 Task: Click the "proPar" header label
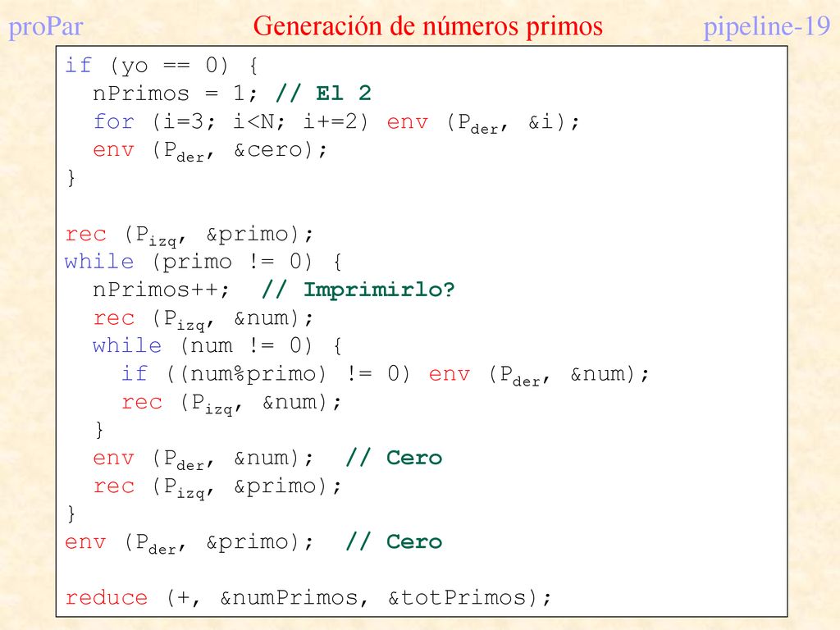(x=46, y=27)
